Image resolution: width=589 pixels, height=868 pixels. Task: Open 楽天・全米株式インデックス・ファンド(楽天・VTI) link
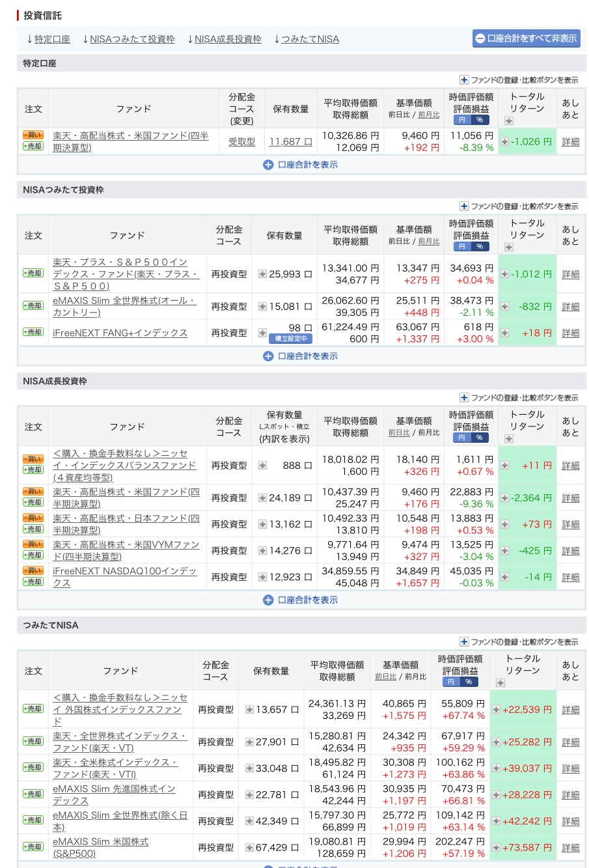pos(115,768)
